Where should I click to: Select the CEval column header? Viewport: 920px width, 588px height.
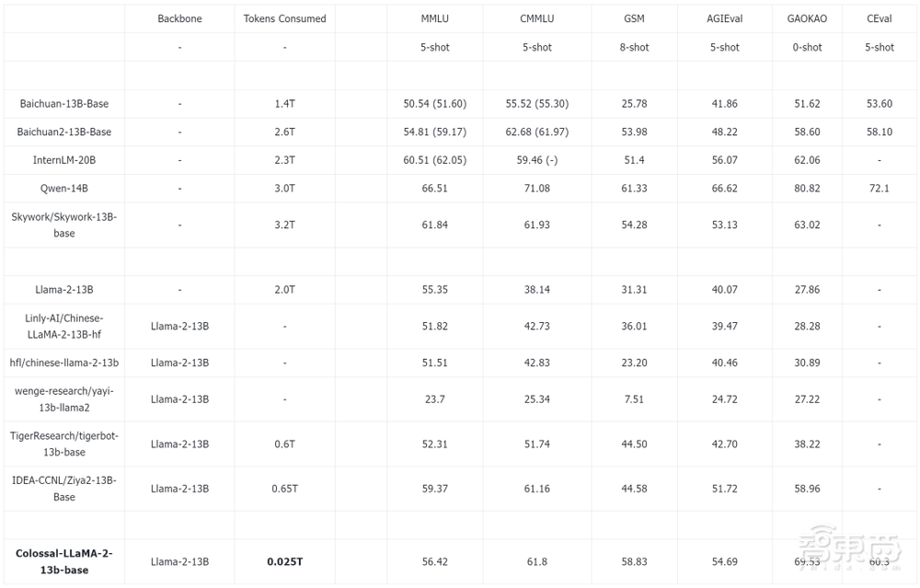[x=880, y=18]
